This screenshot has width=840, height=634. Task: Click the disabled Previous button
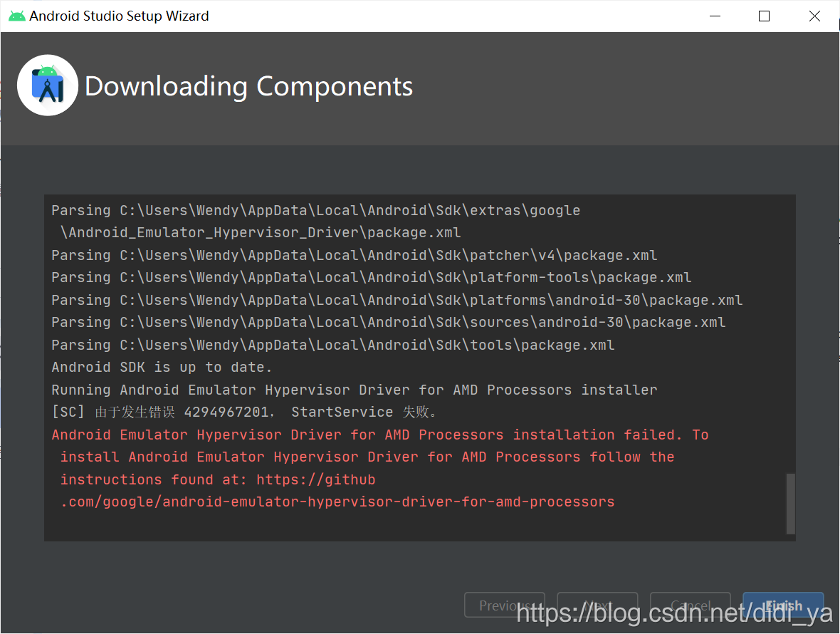504,605
